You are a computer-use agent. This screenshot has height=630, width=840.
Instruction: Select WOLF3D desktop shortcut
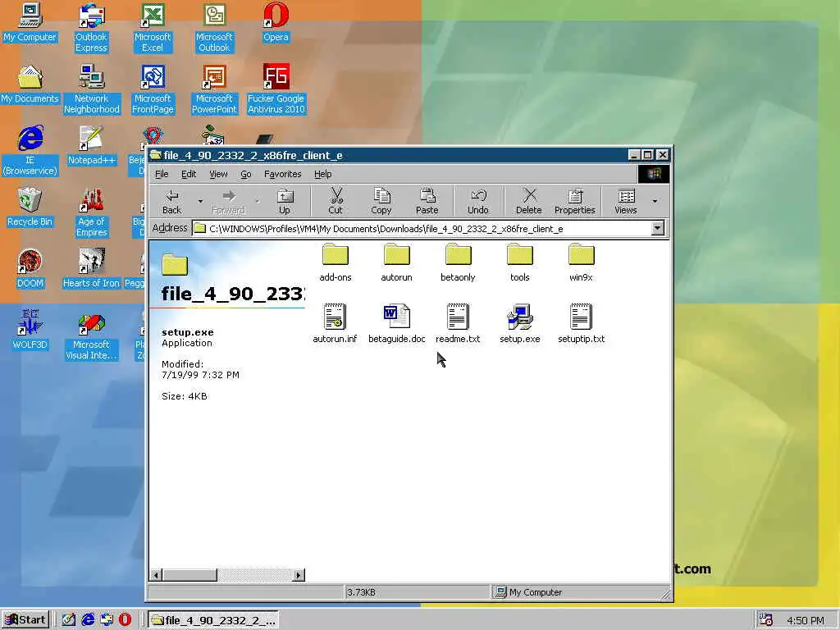pos(30,331)
